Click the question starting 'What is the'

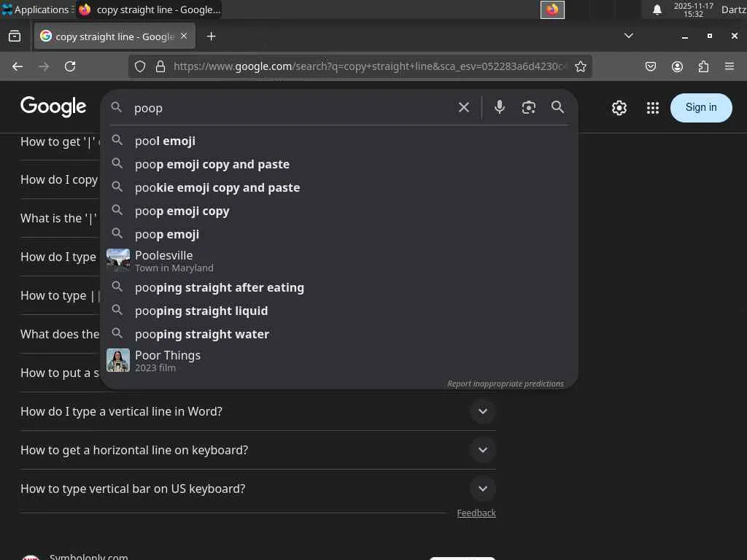58,219
